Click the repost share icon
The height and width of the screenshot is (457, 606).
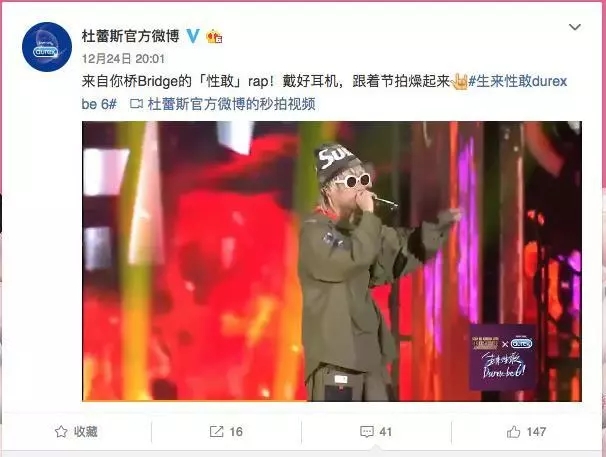click(x=216, y=431)
